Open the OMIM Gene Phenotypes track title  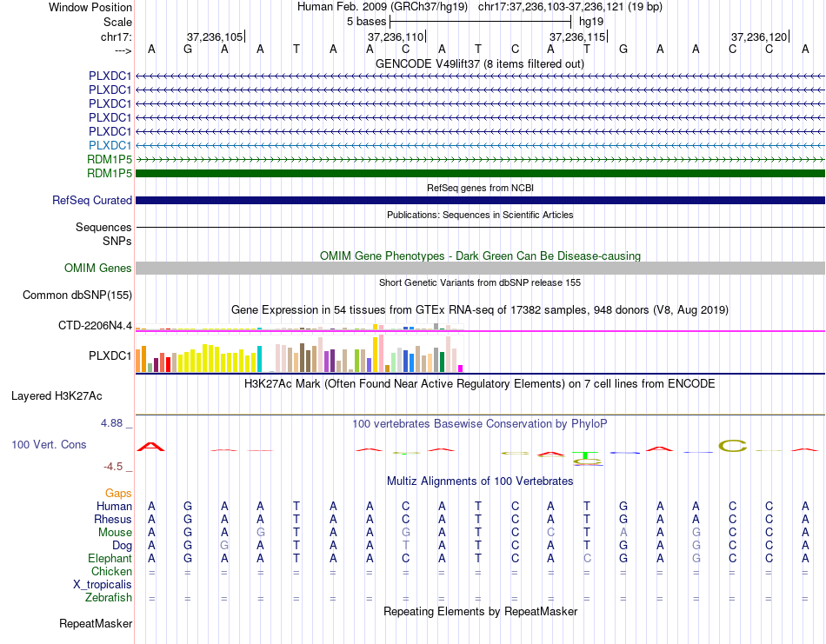click(x=480, y=256)
